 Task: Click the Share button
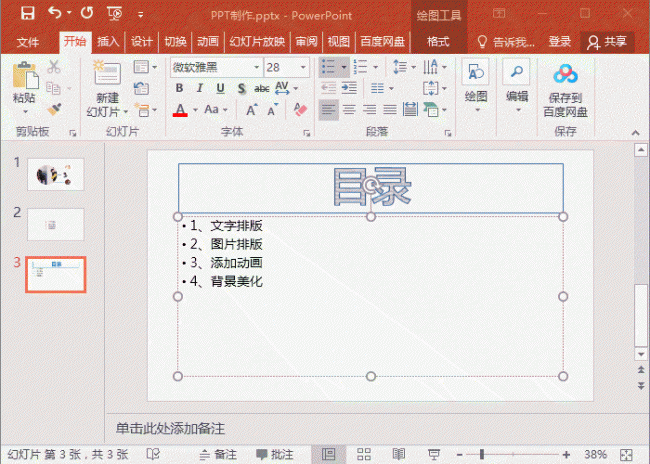click(607, 41)
